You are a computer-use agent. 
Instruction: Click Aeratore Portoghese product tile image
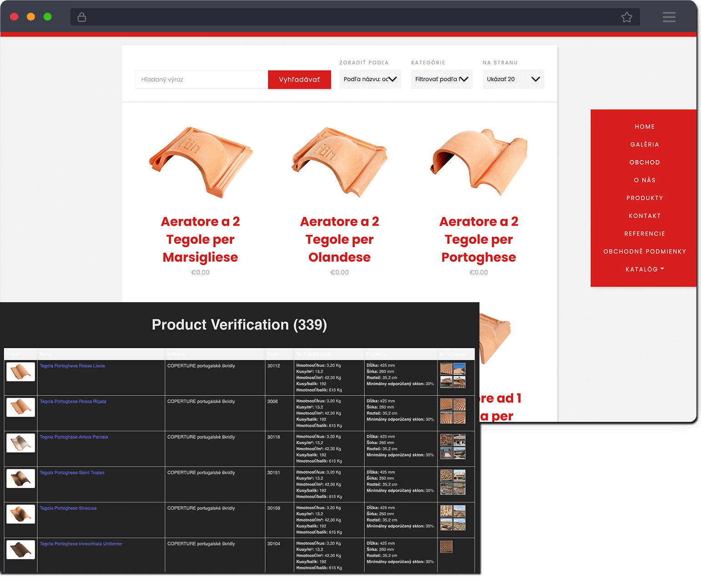[x=479, y=162]
